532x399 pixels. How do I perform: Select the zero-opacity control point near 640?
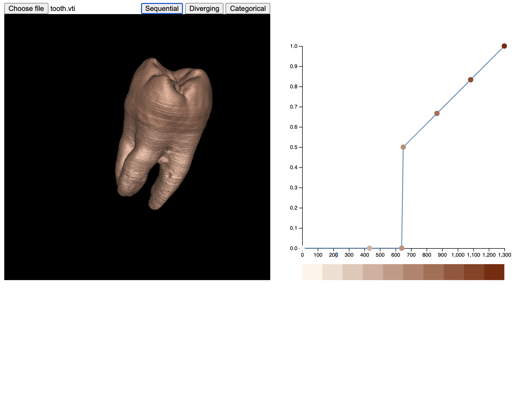tap(402, 248)
